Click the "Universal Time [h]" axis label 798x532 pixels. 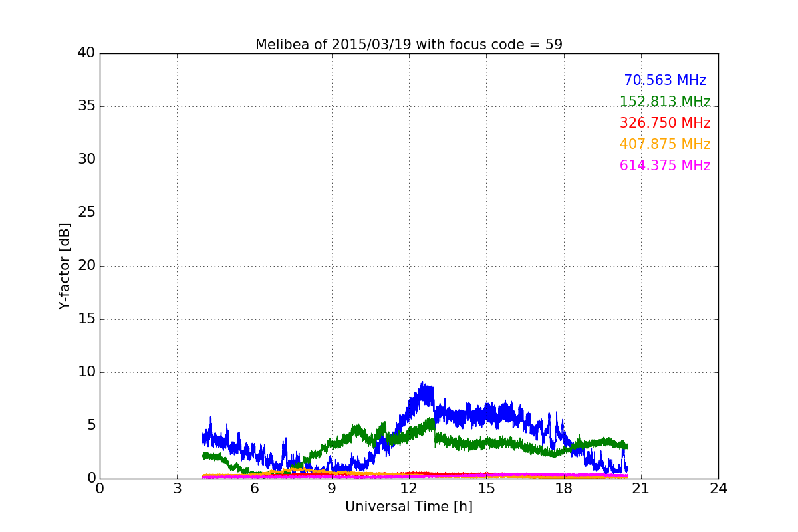(x=409, y=507)
